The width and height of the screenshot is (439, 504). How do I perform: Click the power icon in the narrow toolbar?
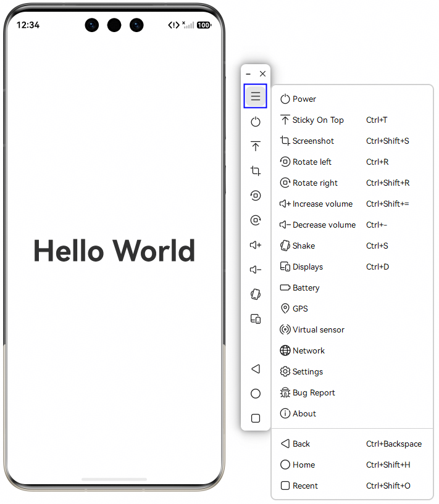click(255, 122)
